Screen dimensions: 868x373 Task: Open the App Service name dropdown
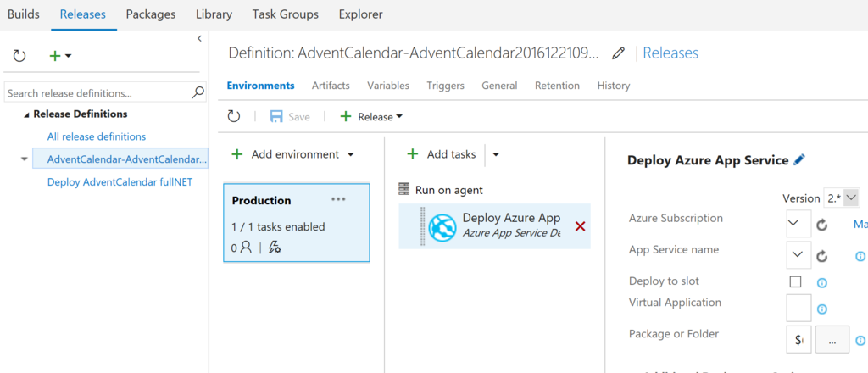[x=798, y=255]
